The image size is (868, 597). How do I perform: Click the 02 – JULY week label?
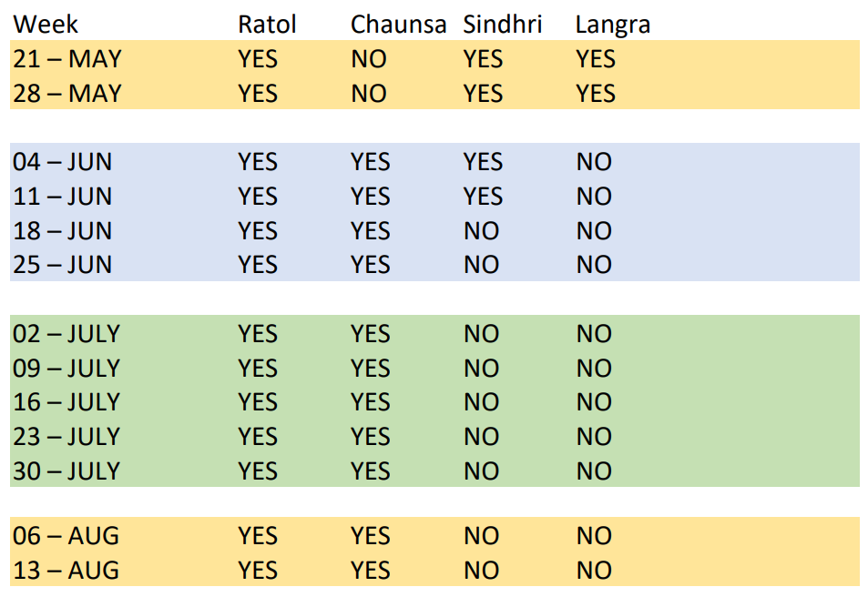[x=66, y=334]
